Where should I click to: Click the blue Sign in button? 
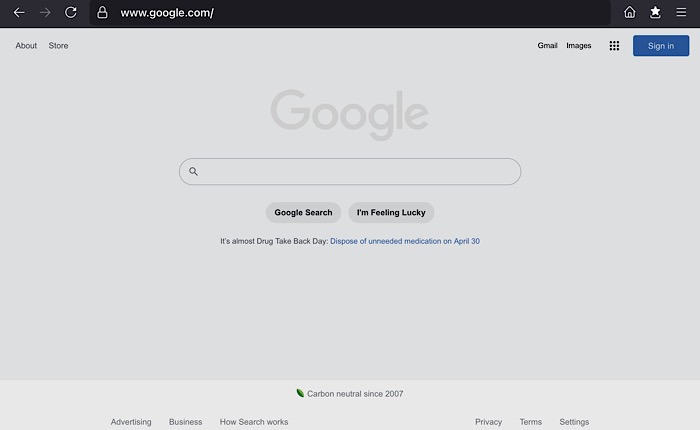(661, 46)
